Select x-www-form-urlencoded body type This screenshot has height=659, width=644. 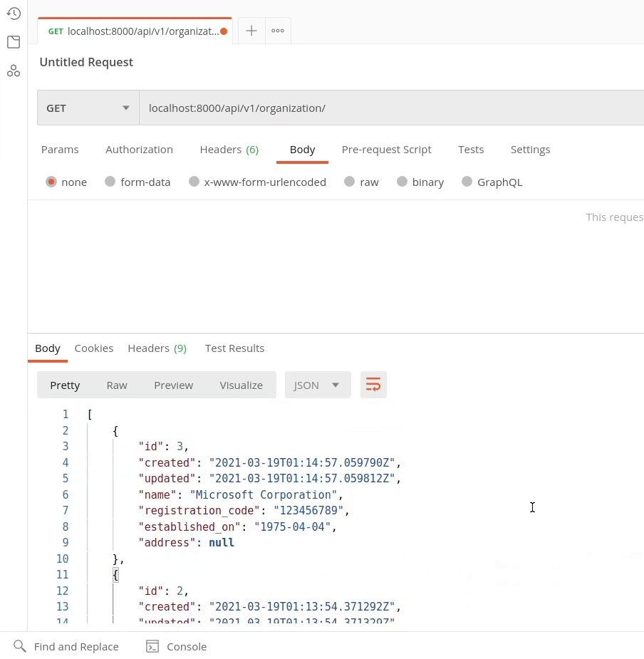pos(194,182)
